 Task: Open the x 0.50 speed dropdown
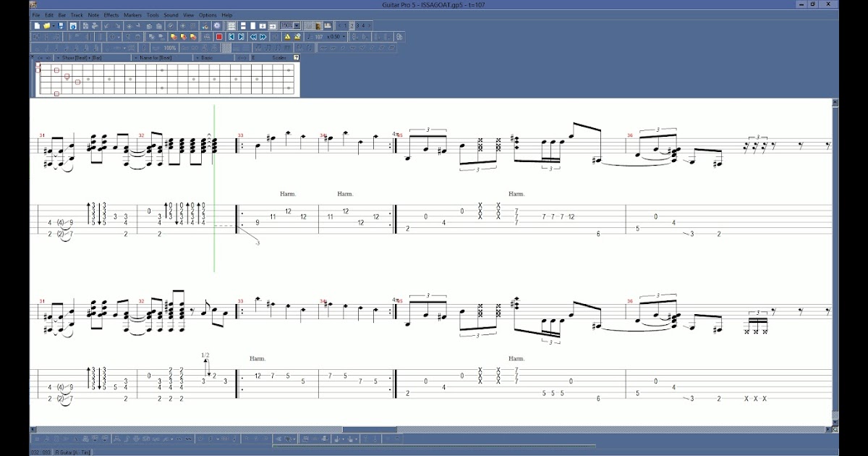(x=344, y=37)
